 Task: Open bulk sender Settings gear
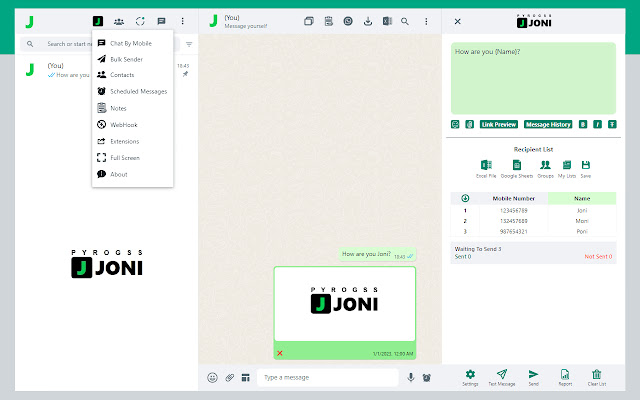tap(470, 378)
